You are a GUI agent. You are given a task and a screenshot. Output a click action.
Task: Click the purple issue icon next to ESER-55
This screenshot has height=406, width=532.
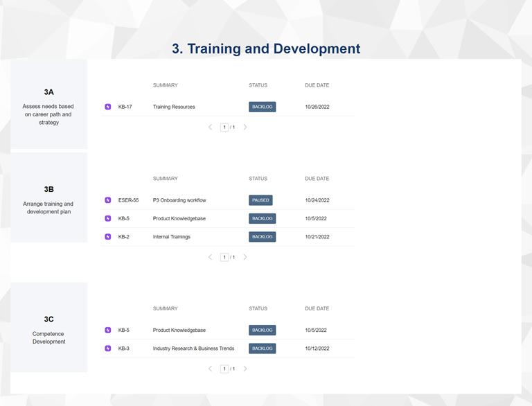(108, 200)
